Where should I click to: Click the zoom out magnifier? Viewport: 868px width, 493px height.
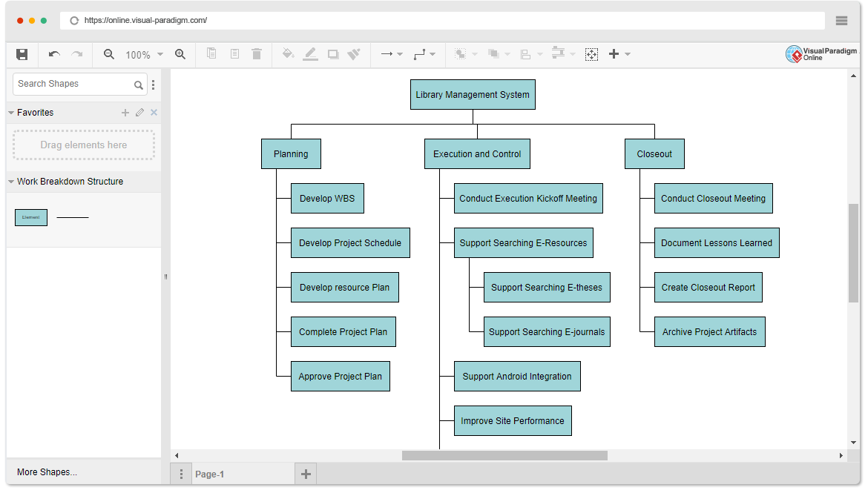click(x=109, y=54)
